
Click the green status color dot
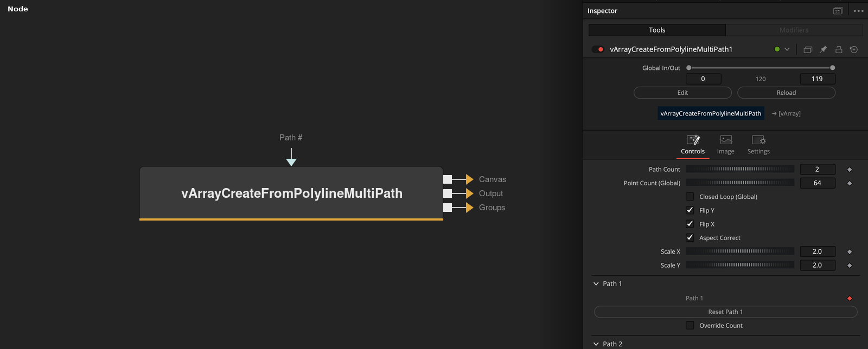click(x=777, y=49)
